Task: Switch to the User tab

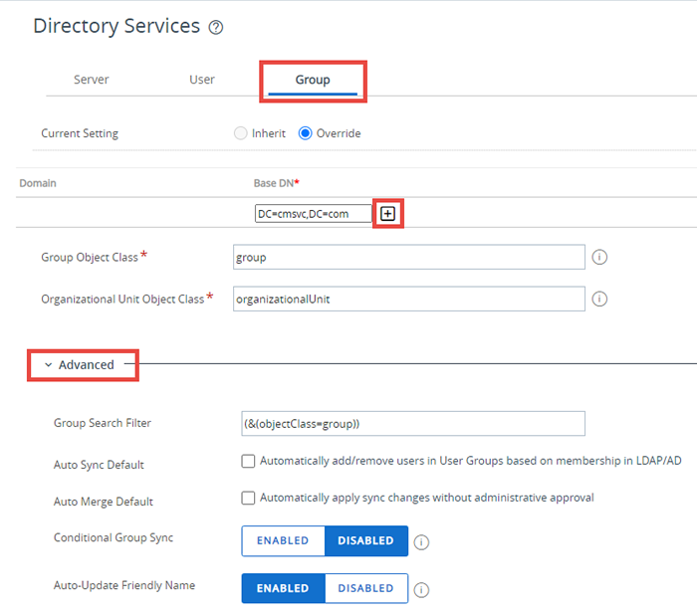Action: tap(202, 80)
